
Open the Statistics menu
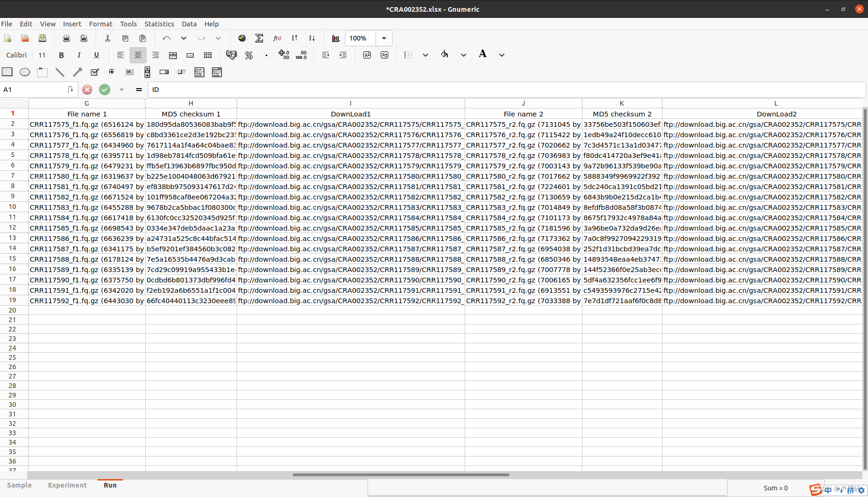(x=159, y=24)
